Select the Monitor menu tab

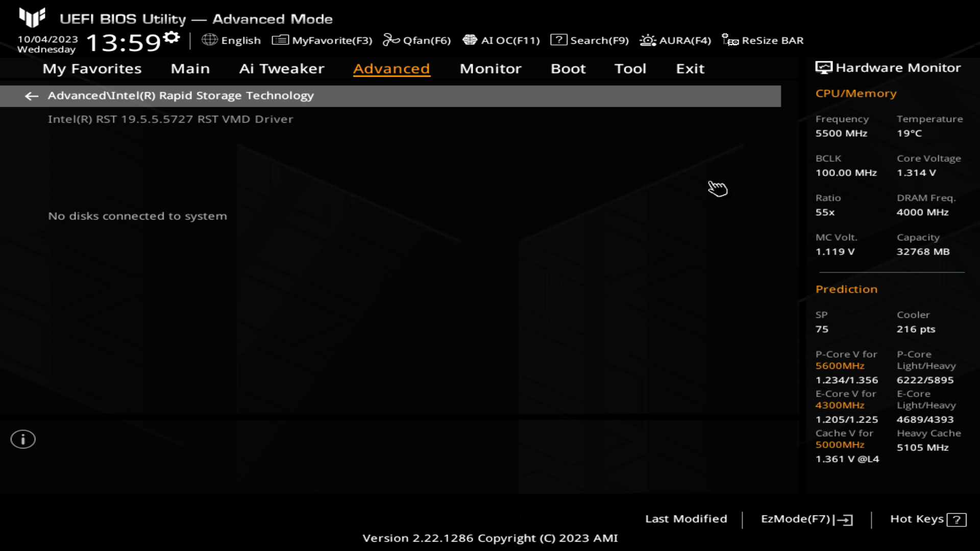[x=490, y=68]
